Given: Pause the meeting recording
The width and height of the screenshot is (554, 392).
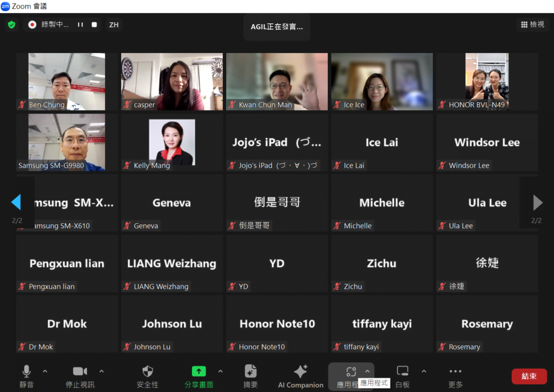Looking at the screenshot, I should tap(80, 25).
